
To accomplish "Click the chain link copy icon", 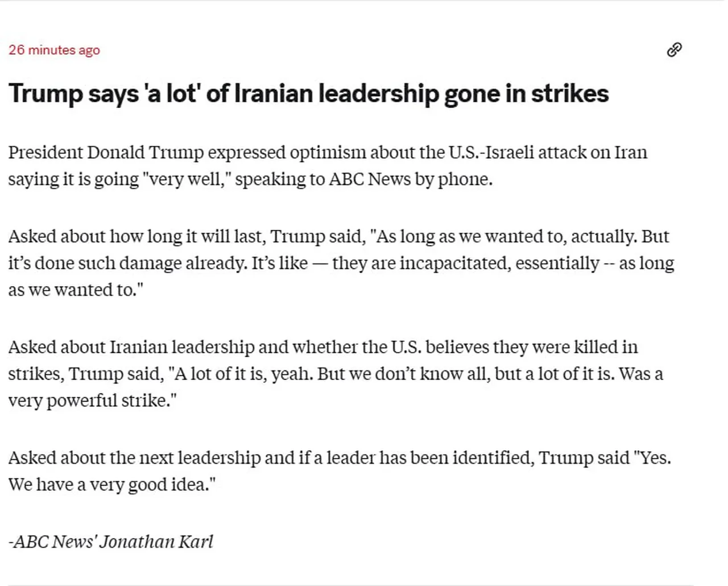I will click(674, 50).
